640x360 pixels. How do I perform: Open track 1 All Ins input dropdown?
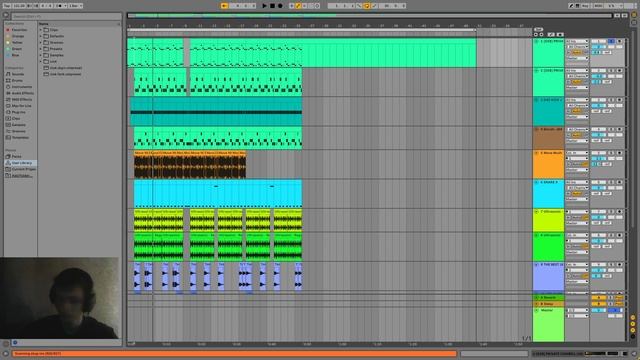coord(577,41)
